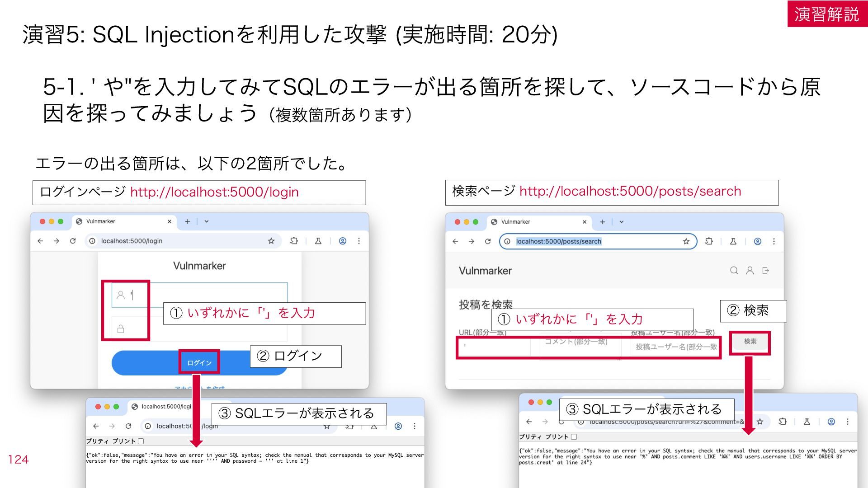868x488 pixels.
Task: Open the Vulnmarker search magnifier icon
Action: 734,270
